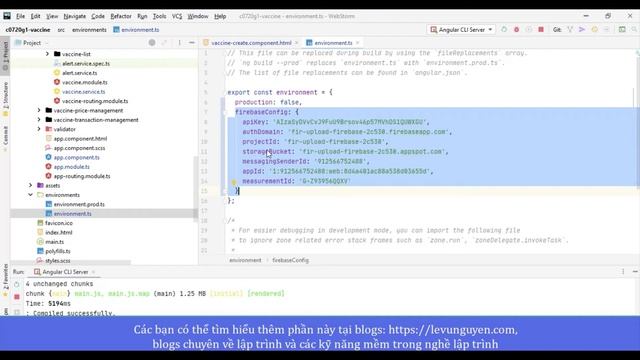Open the Edit menu
The height and width of the screenshot is (360, 640).
tap(36, 16)
